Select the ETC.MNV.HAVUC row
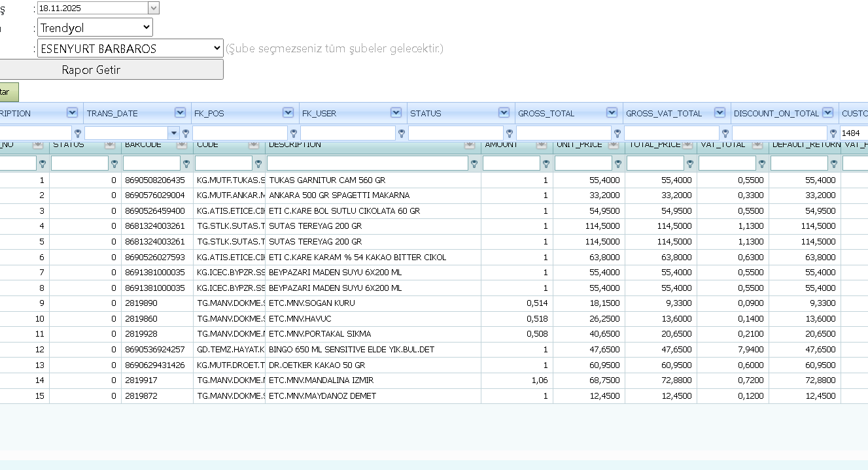This screenshot has width=868, height=470. 434,318
